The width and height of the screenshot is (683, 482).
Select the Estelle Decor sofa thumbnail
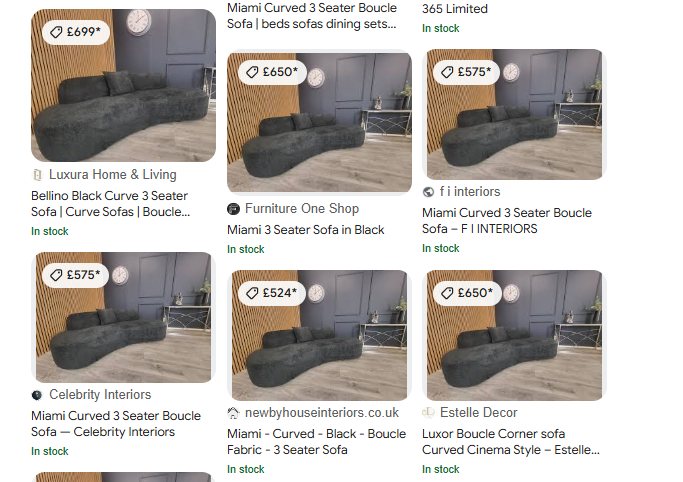514,335
